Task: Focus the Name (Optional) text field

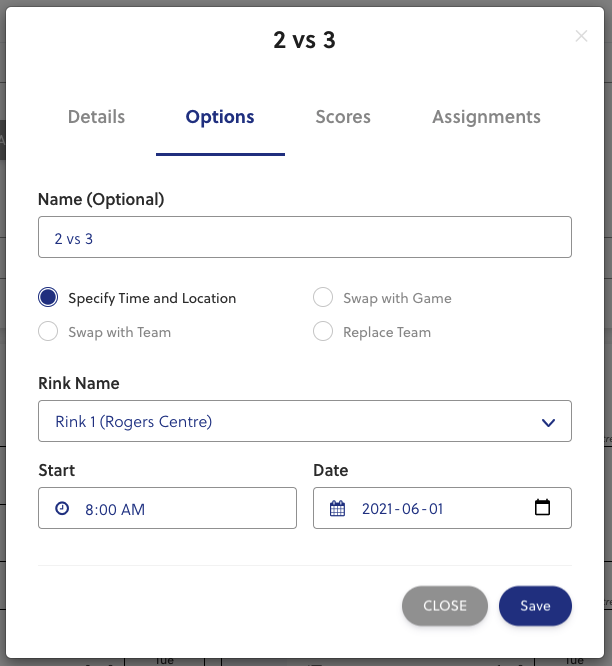Action: coord(304,239)
